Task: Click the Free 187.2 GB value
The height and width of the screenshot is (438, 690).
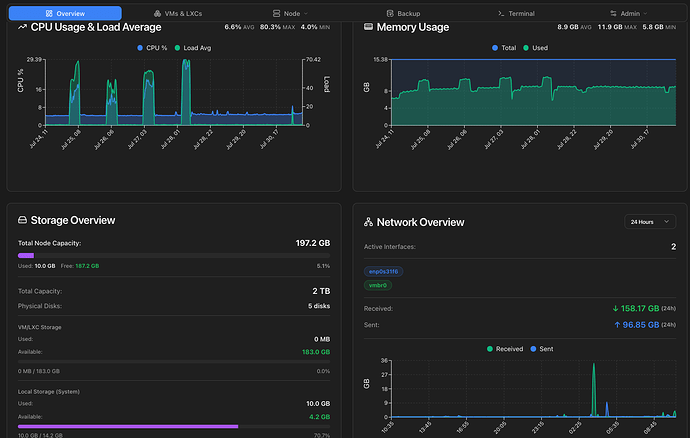Action: (x=87, y=266)
